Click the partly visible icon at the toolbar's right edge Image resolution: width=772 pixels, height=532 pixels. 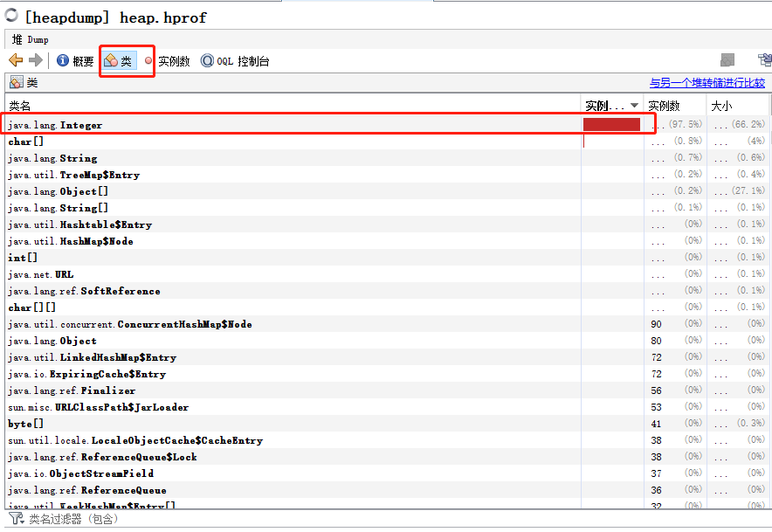(765, 60)
